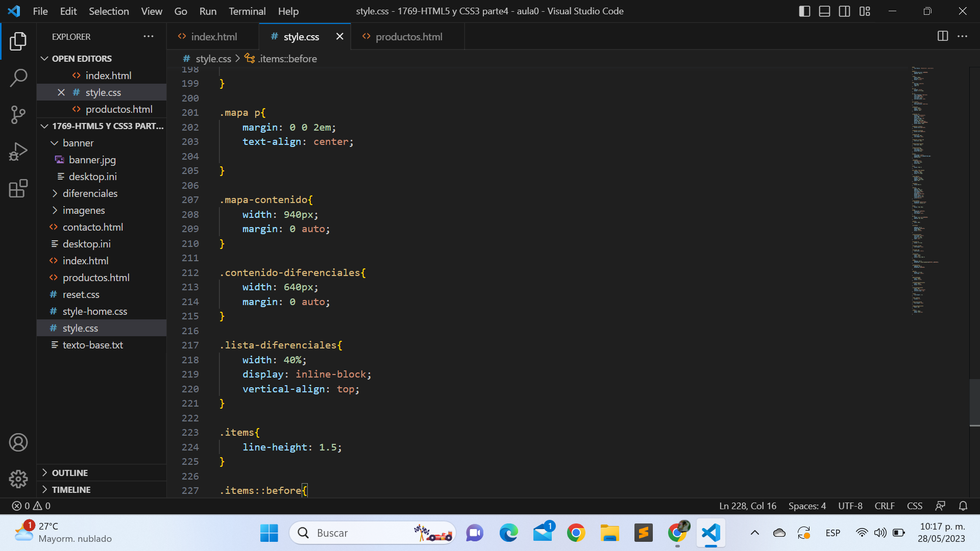Click the feedback icon in status bar
The image size is (980, 551).
940,506
